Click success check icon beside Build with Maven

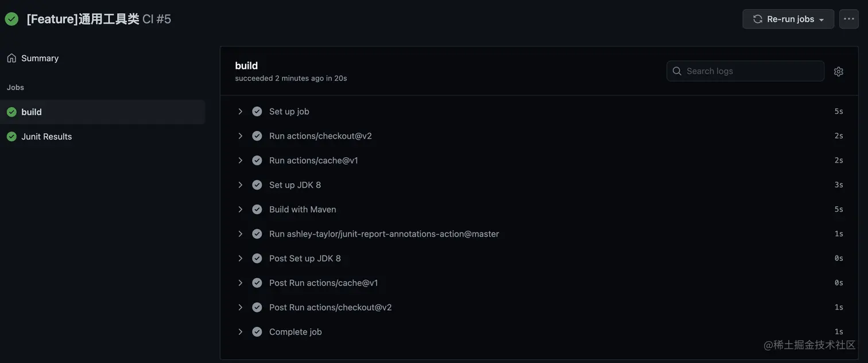coord(257,210)
